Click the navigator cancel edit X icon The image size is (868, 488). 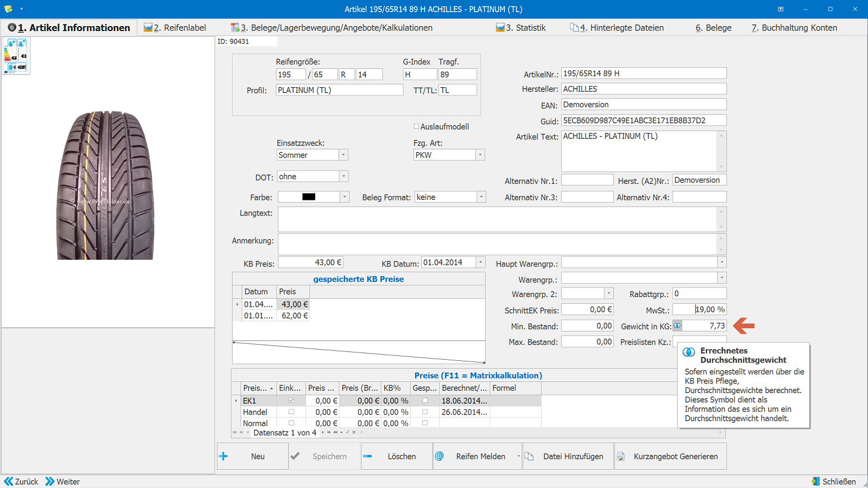point(354,432)
